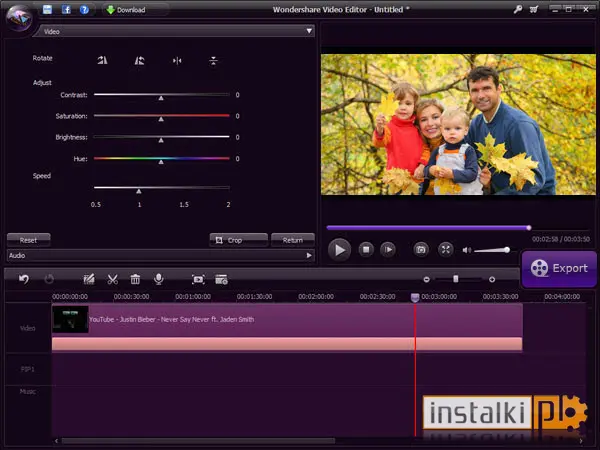Rotate the video clockwise with the second Rotate icon
The width and height of the screenshot is (600, 450).
[x=139, y=60]
